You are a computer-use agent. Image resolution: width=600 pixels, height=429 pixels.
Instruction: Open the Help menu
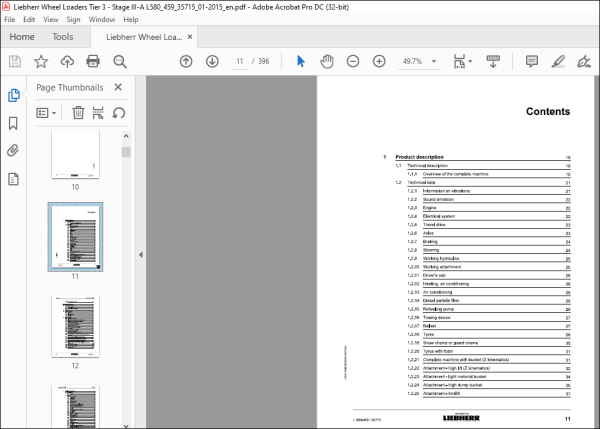(131, 20)
